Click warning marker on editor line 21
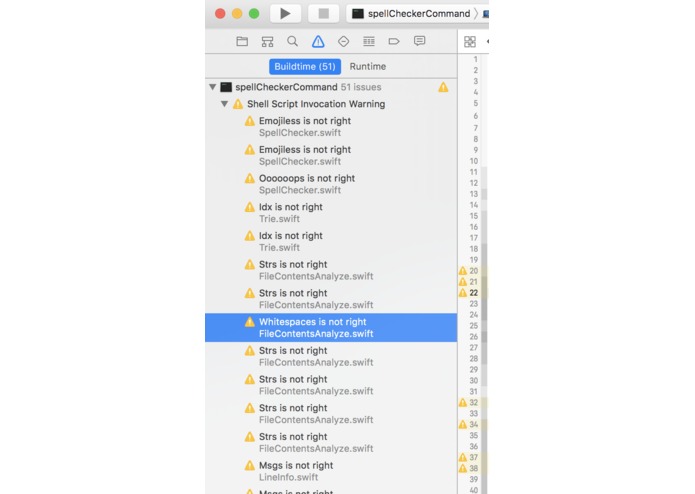This screenshot has width=695, height=494. 463,282
